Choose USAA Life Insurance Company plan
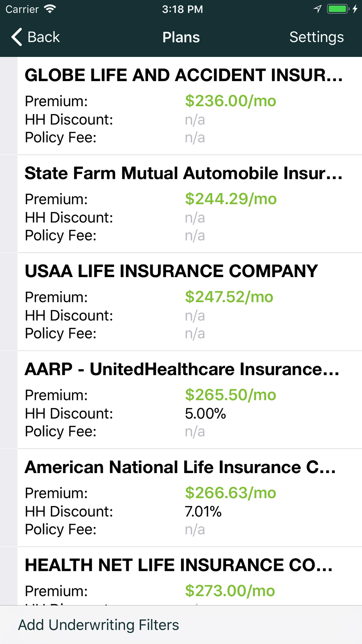Screen dimensions: 362x644 [x=171, y=271]
